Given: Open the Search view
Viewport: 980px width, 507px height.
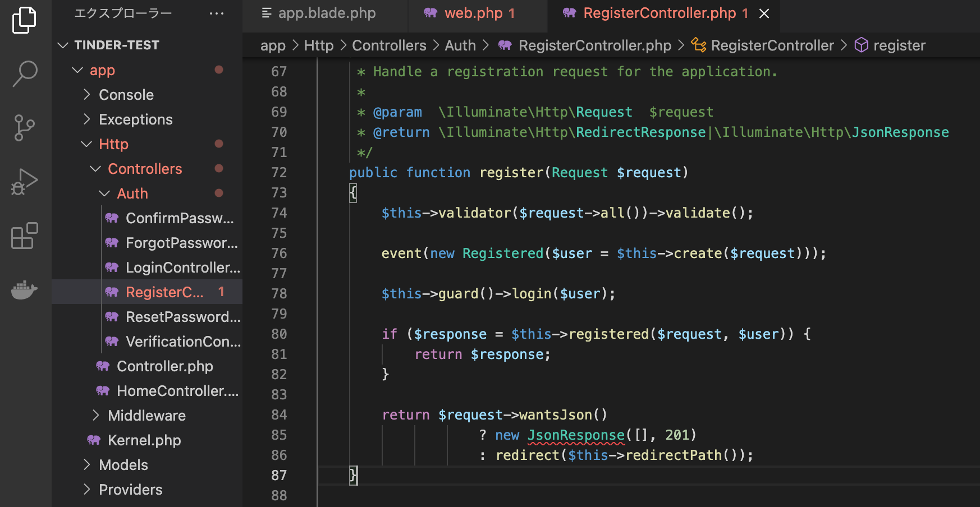Looking at the screenshot, I should (x=25, y=73).
